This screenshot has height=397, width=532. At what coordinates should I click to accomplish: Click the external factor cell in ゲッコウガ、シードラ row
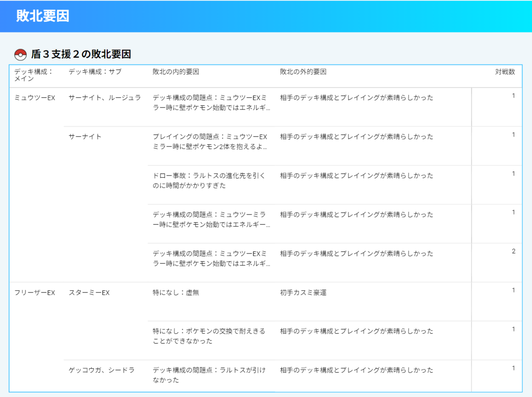[356, 370]
